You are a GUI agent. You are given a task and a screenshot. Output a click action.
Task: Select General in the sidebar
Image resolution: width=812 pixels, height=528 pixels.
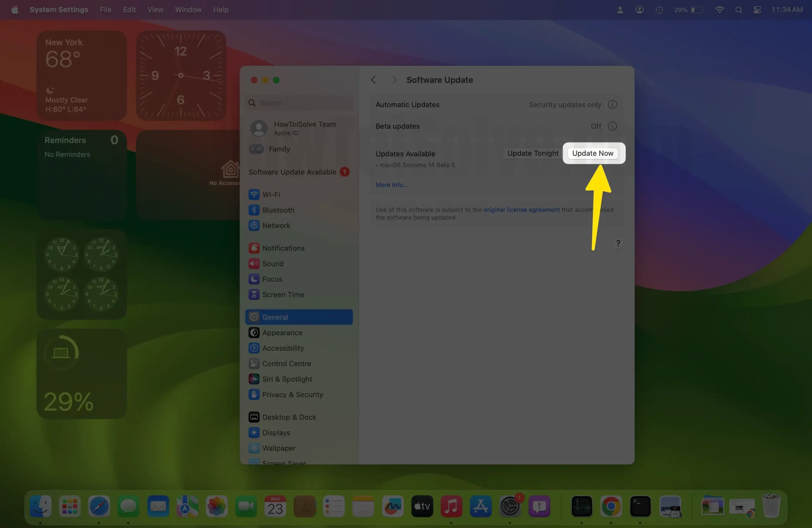[x=299, y=317]
